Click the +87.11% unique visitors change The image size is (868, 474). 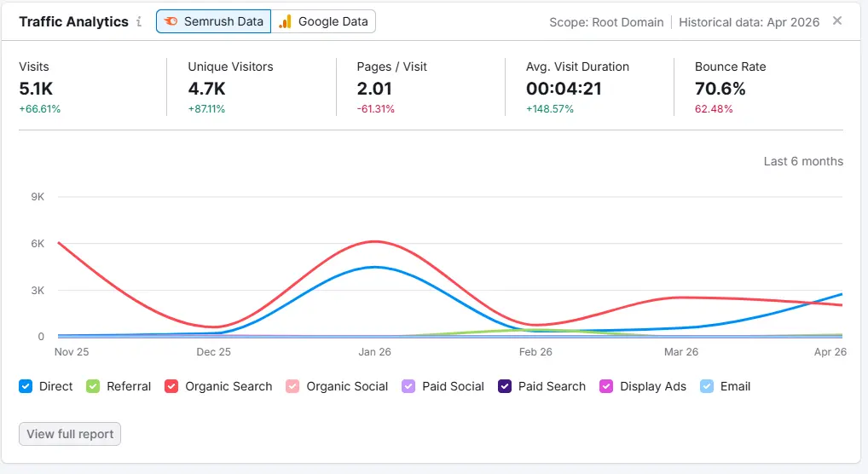[206, 109]
